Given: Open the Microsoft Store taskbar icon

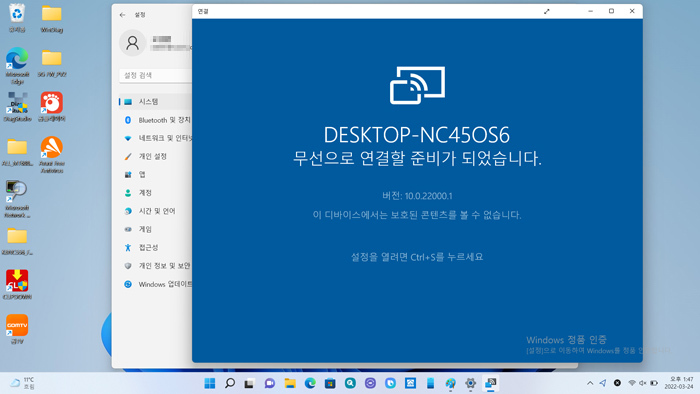Looking at the screenshot, I should pyautogui.click(x=330, y=383).
